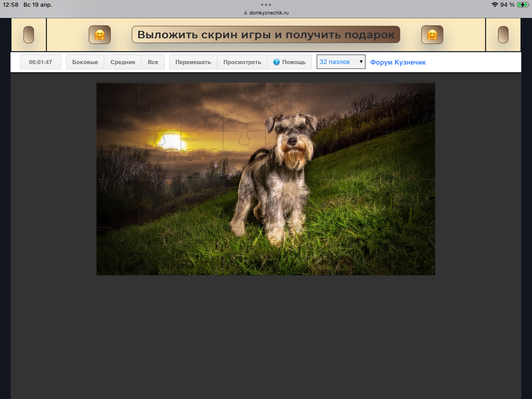Viewport: 532px width, 399px height.
Task: Click the Выложить скрин игры banner
Action: tap(266, 35)
